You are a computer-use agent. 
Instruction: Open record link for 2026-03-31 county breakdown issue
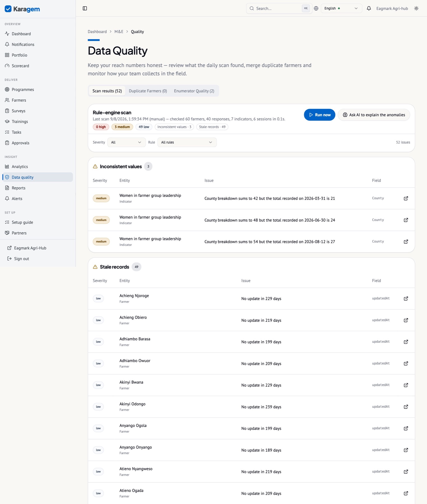pyautogui.click(x=406, y=198)
